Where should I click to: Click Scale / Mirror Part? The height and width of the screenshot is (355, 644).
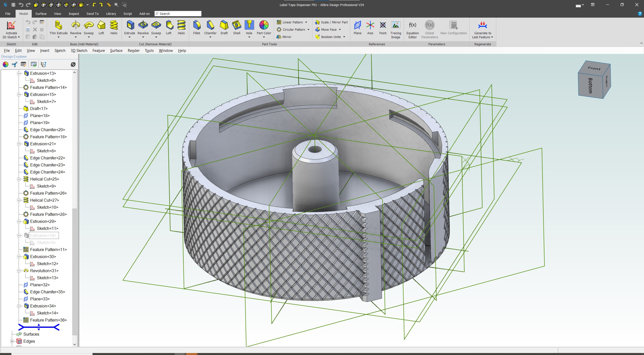(x=331, y=22)
